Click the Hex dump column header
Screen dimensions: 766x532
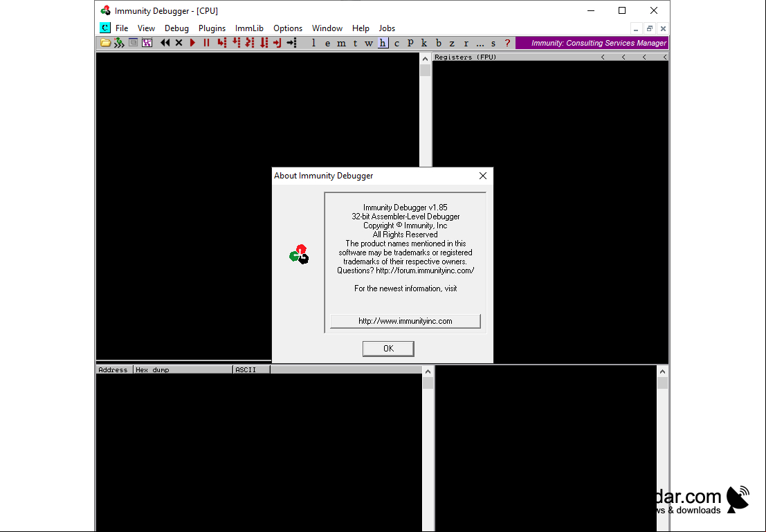pyautogui.click(x=183, y=370)
